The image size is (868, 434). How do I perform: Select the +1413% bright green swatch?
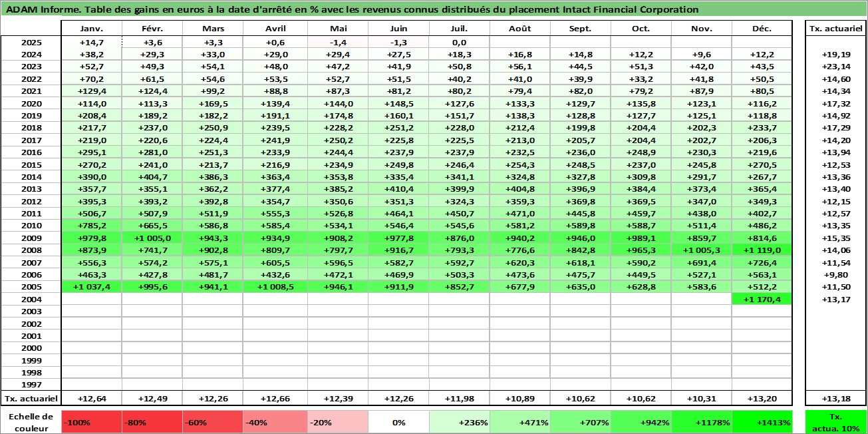762,422
